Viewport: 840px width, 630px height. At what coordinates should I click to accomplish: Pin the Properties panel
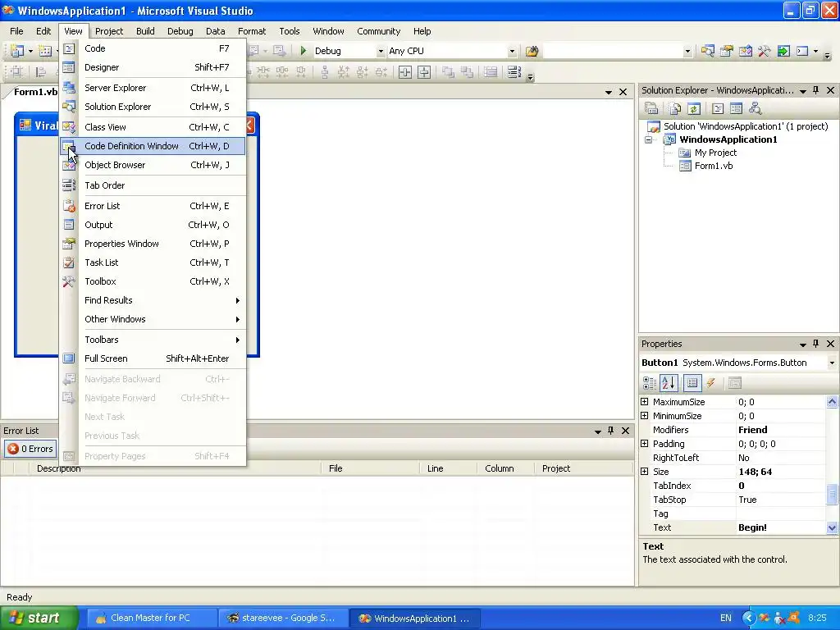pos(816,344)
